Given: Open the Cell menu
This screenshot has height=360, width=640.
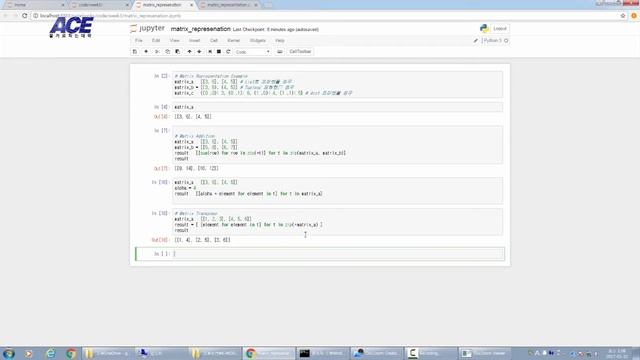Looking at the screenshot, I should [x=214, y=41].
